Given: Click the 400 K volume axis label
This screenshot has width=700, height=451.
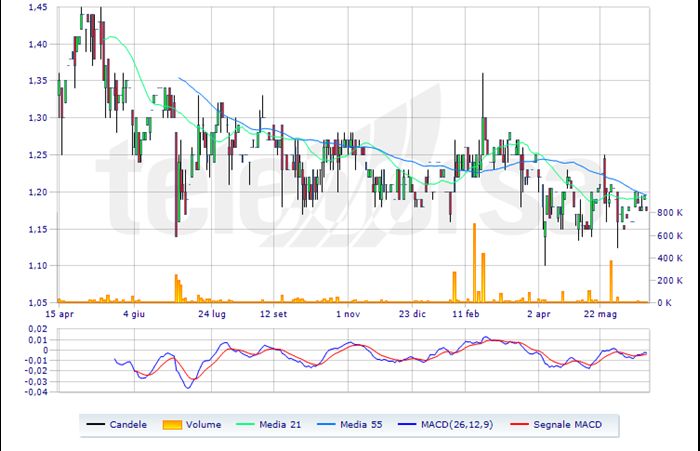Looking at the screenshot, I should tap(670, 258).
